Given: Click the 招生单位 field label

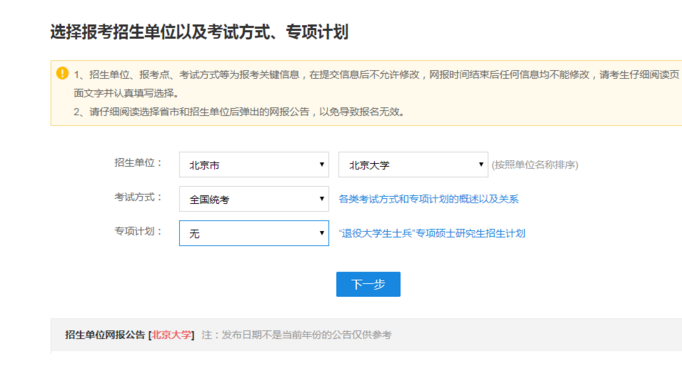Looking at the screenshot, I should tap(138, 163).
